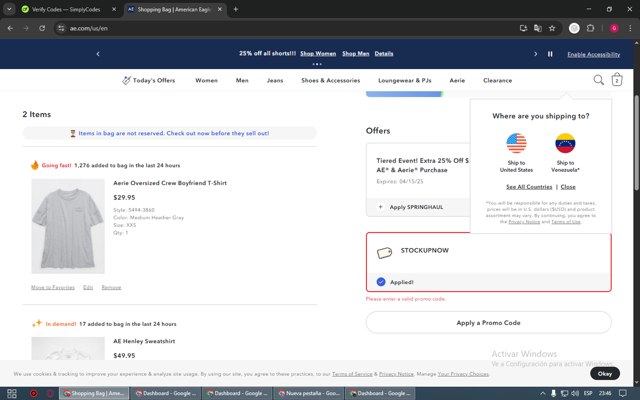Click See All Countries link
The image size is (640, 400).
pyautogui.click(x=529, y=187)
